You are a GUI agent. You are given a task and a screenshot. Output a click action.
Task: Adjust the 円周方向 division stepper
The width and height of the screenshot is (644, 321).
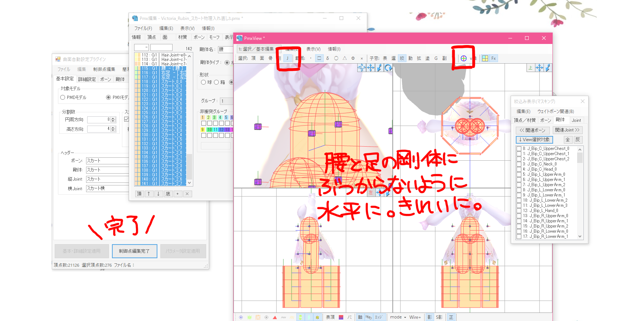coord(113,120)
